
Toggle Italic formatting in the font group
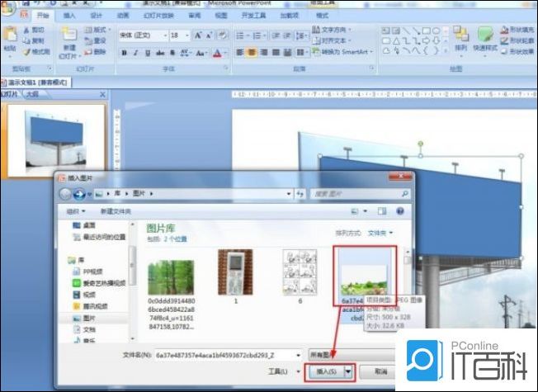[x=136, y=53]
